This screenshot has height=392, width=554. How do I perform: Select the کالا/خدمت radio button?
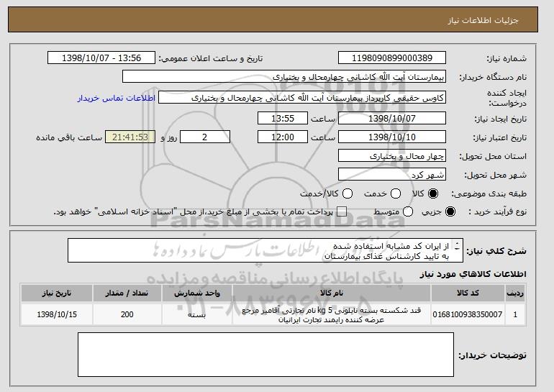pos(348,193)
